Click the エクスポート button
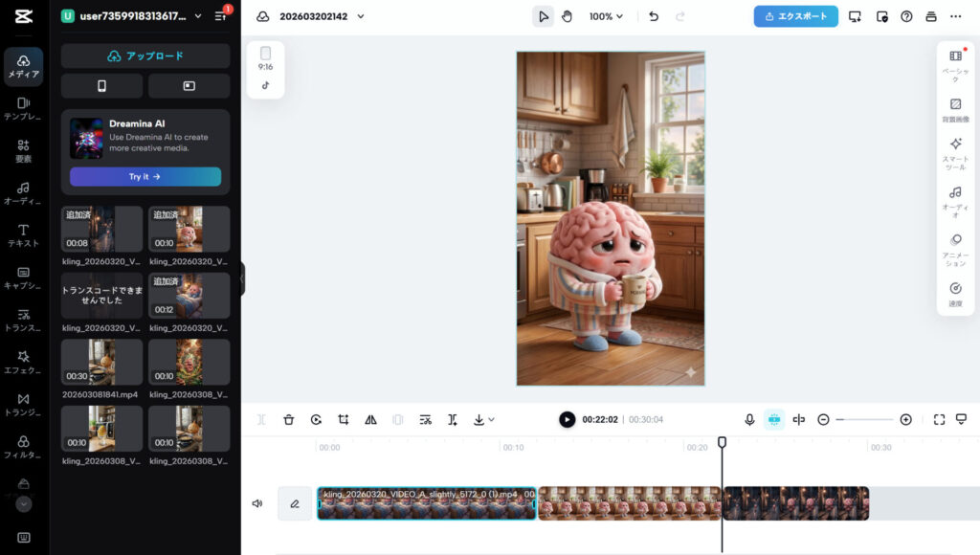Image resolution: width=980 pixels, height=555 pixels. point(795,16)
